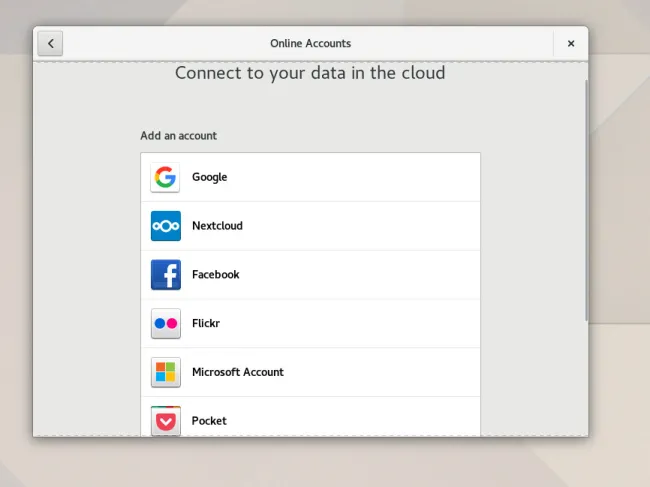The width and height of the screenshot is (650, 487).
Task: Close the Online Accounts window
Action: (571, 43)
